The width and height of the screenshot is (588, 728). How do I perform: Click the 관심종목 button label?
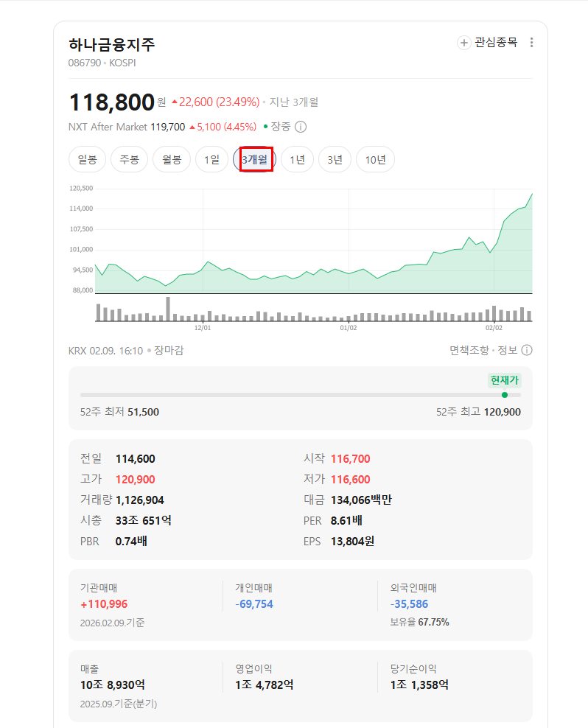(496, 43)
